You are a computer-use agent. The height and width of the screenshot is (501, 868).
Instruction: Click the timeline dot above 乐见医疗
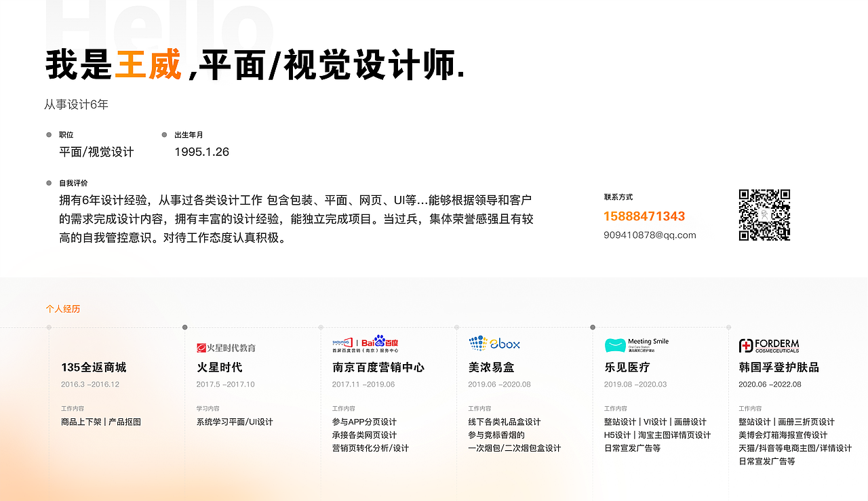click(x=593, y=327)
